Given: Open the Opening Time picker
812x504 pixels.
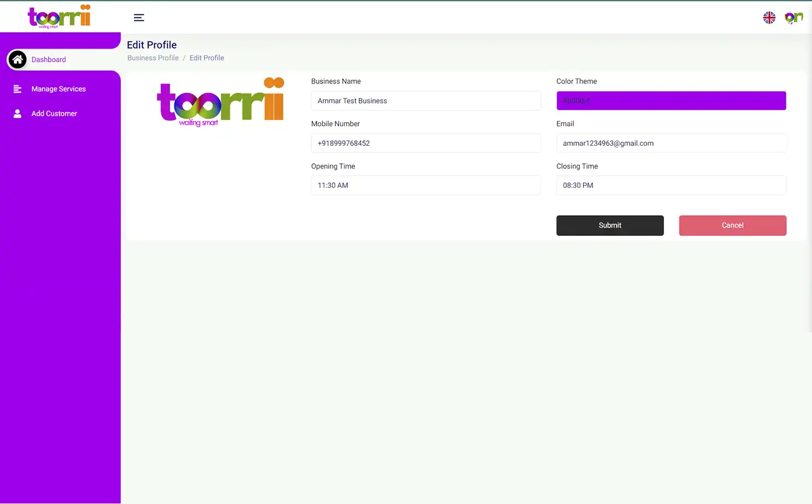Looking at the screenshot, I should [x=425, y=185].
